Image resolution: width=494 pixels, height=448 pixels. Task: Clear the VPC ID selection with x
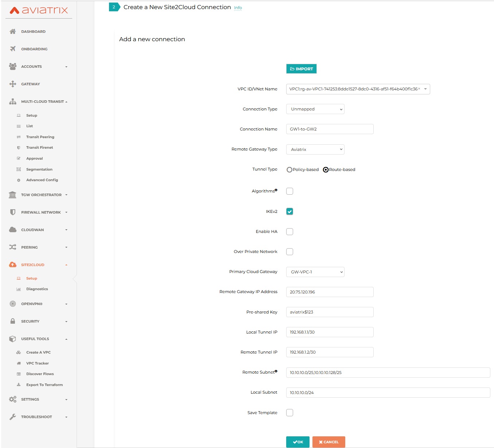tap(419, 89)
